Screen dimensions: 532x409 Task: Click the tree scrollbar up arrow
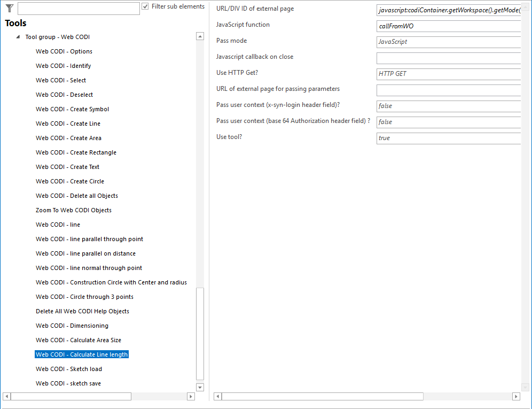click(x=200, y=36)
